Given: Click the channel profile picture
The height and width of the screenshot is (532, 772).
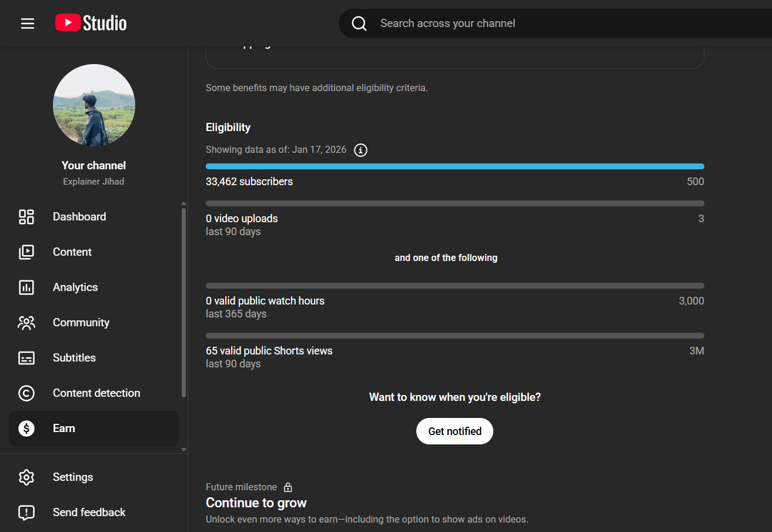Looking at the screenshot, I should pos(94,106).
